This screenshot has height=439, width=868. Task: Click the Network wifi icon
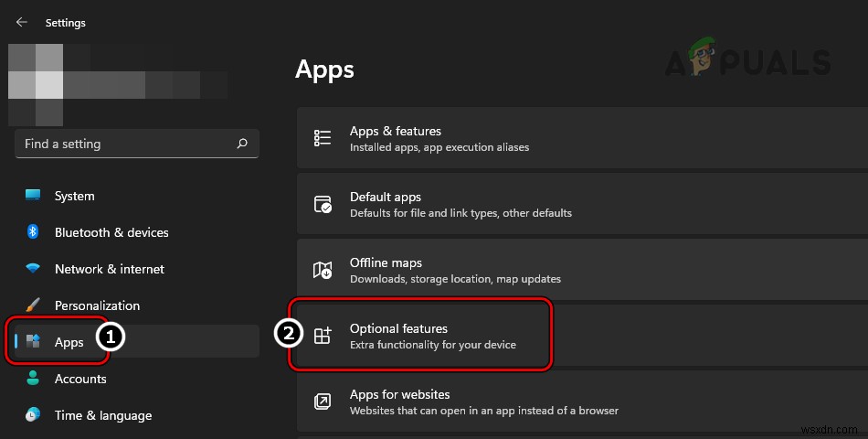coord(33,269)
